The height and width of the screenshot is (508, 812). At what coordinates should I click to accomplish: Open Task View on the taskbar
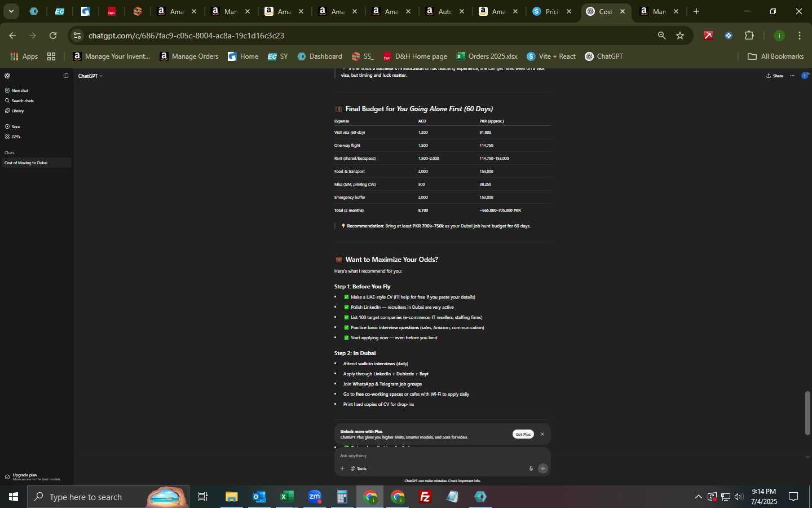[x=203, y=497]
